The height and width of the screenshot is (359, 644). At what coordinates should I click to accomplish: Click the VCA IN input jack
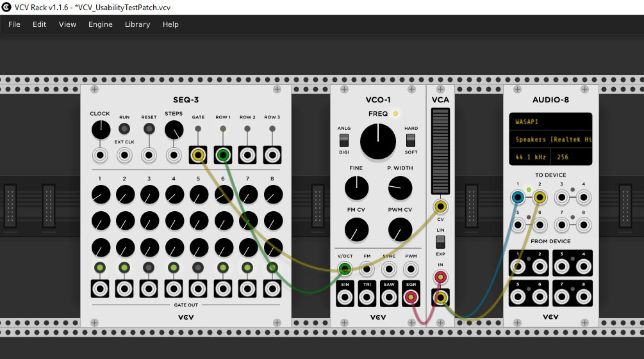(x=440, y=277)
